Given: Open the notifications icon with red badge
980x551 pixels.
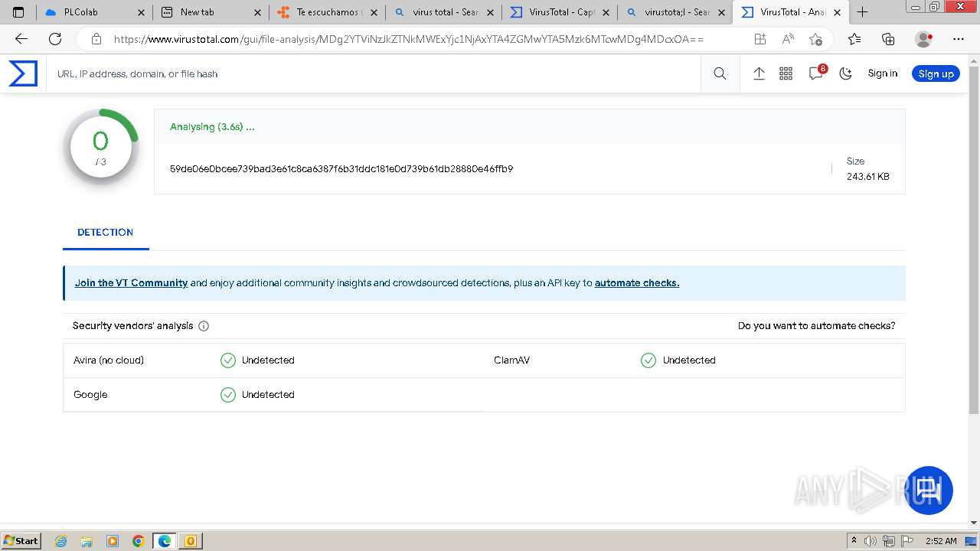Looking at the screenshot, I should (x=816, y=73).
